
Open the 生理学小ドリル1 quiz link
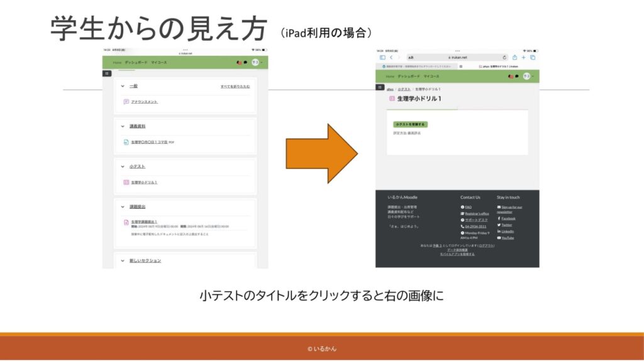[144, 182]
